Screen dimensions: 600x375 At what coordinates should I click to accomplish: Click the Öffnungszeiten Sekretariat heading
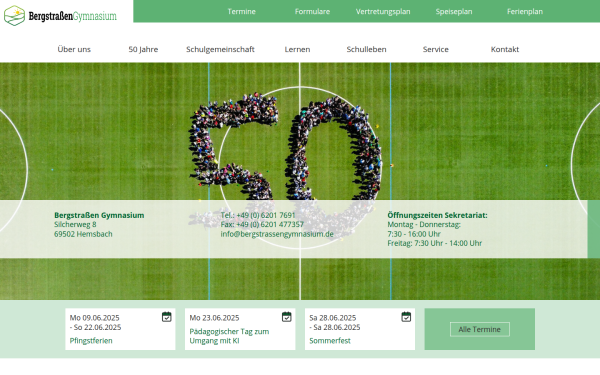(x=437, y=215)
